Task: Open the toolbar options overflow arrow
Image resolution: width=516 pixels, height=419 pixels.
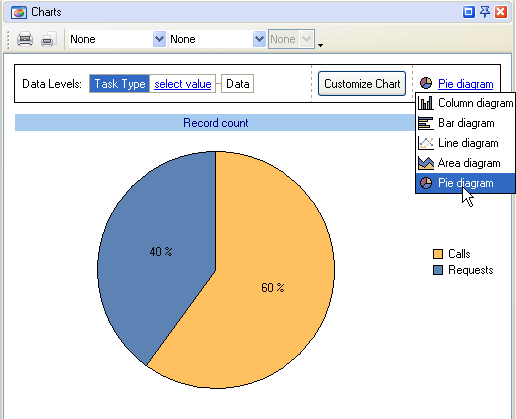Action: coord(320,45)
